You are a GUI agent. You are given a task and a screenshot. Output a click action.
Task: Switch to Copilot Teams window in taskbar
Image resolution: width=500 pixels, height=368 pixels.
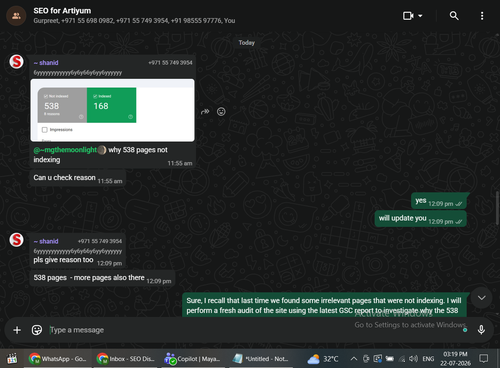point(194,359)
